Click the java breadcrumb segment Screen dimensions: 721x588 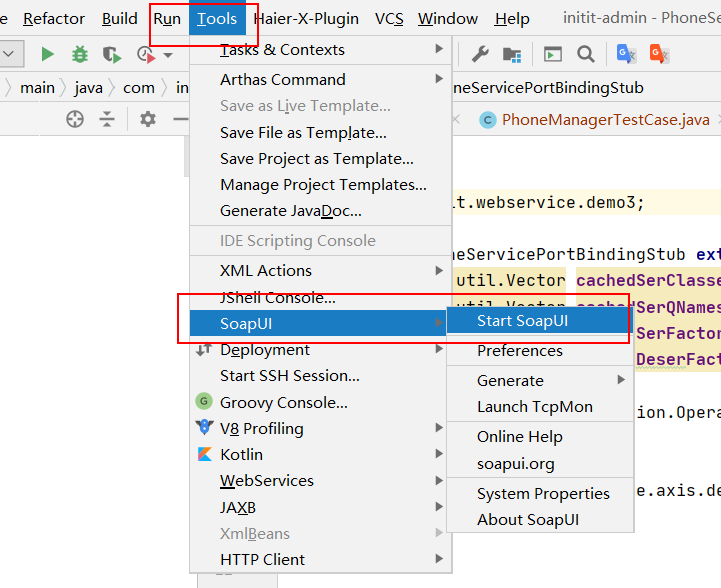(x=88, y=87)
